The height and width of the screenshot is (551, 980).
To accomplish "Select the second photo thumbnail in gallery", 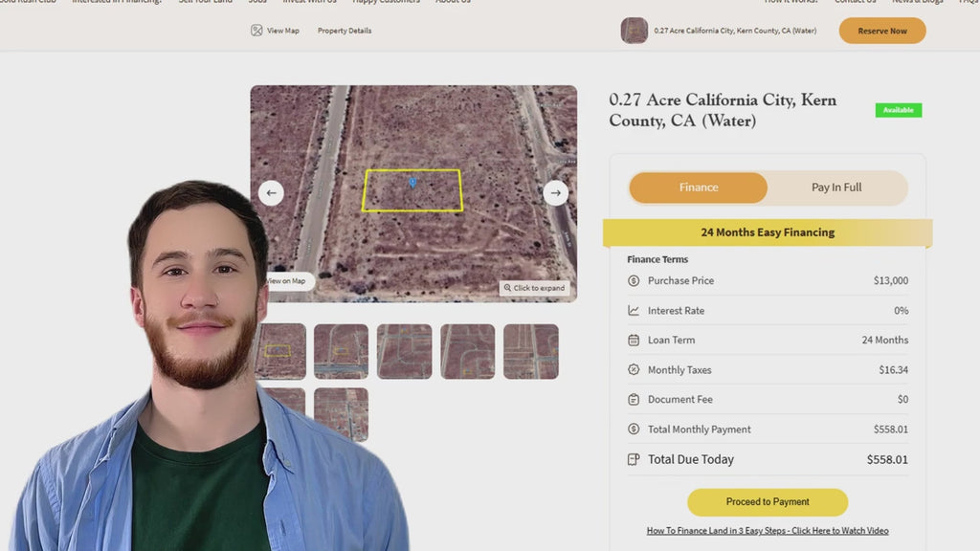I will click(x=341, y=351).
